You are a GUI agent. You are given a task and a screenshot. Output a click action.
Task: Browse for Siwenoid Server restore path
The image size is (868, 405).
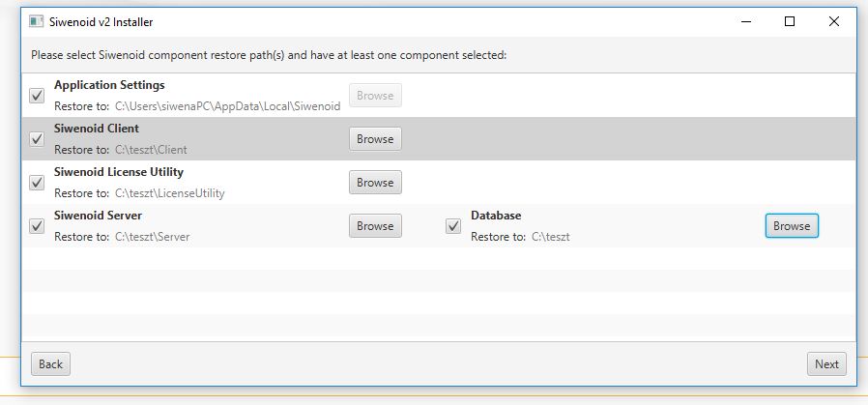(375, 226)
